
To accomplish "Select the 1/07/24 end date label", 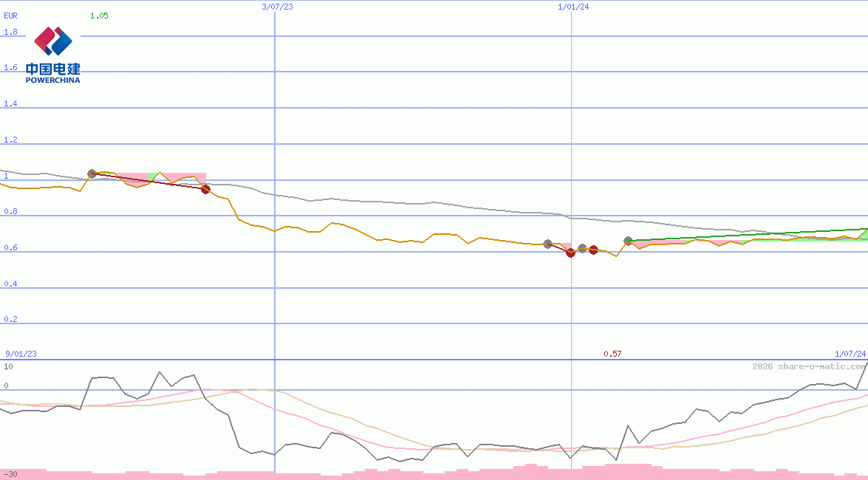I will tap(850, 354).
